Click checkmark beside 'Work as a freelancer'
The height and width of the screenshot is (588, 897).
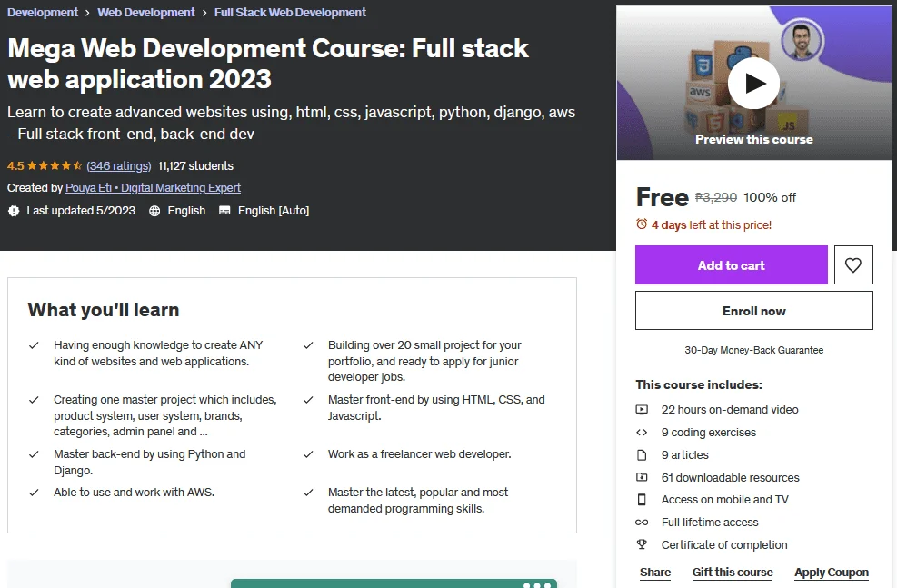click(308, 454)
